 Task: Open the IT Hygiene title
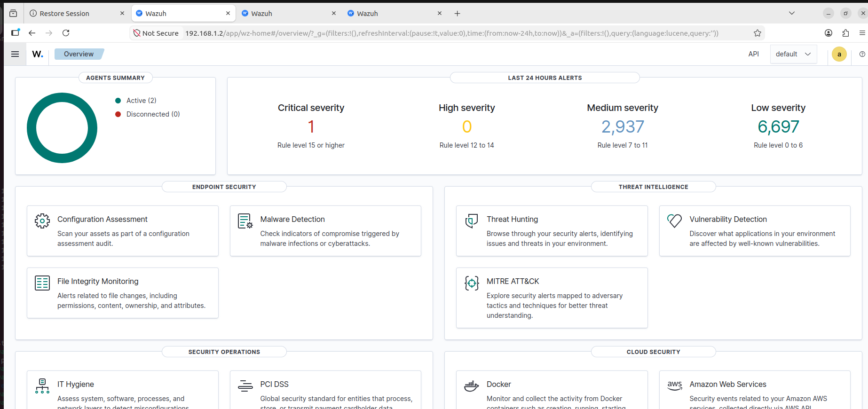76,385
